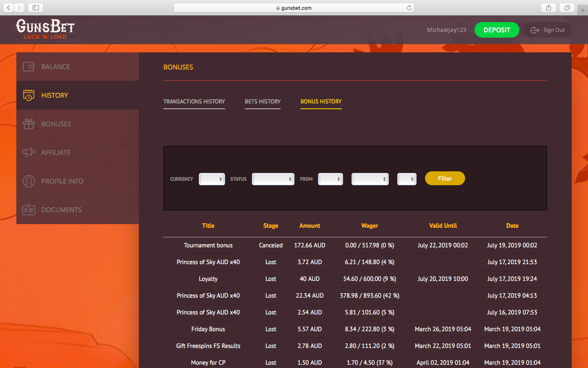Screen dimensions: 588x368
Task: Click the Amount column header
Action: click(x=310, y=226)
